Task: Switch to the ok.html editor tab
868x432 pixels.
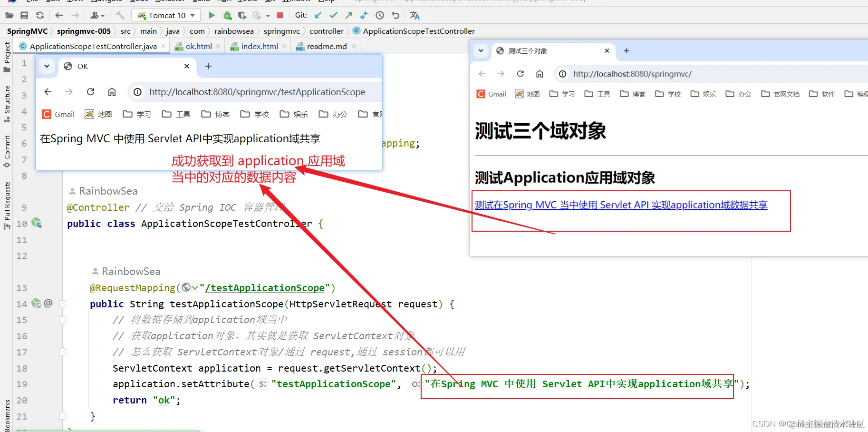Action: pos(198,46)
